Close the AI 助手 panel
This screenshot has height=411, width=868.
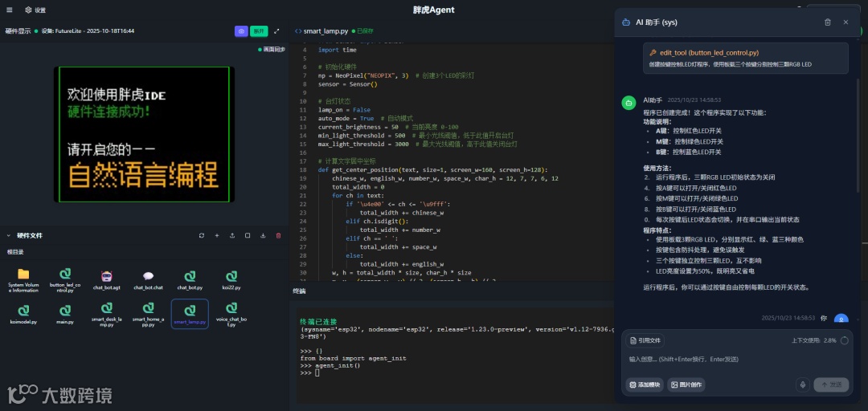845,22
